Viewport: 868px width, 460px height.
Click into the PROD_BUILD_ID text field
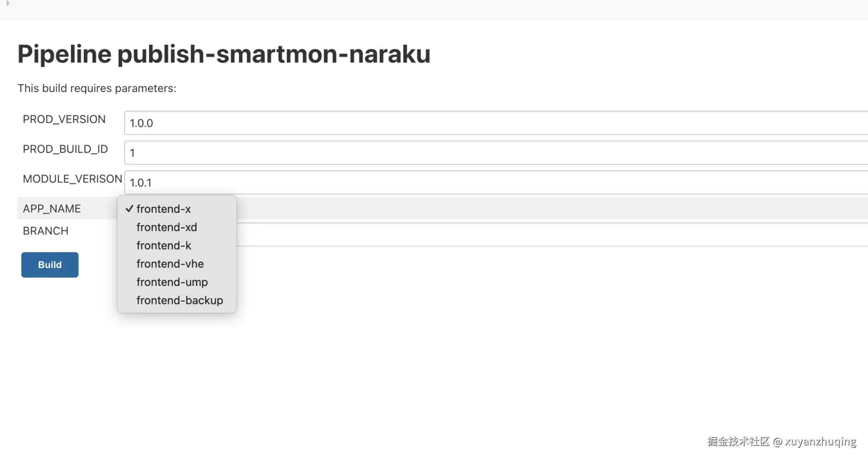click(x=496, y=153)
